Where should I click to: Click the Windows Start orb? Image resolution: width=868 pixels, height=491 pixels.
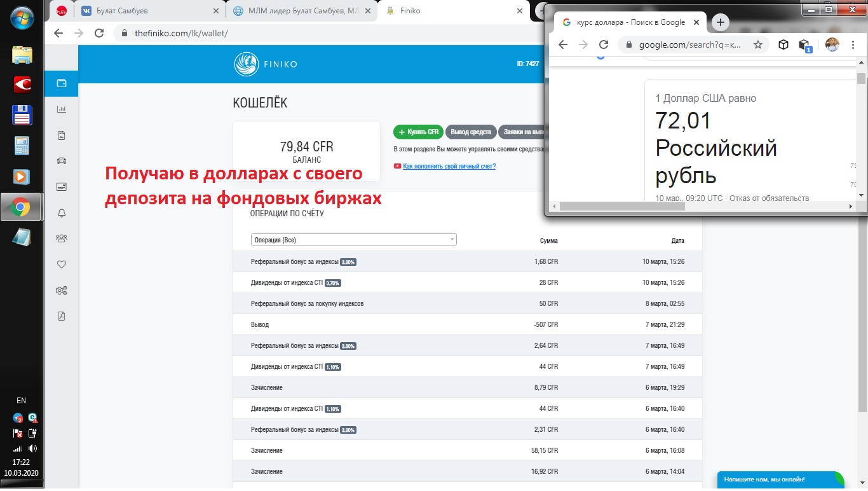tap(22, 18)
